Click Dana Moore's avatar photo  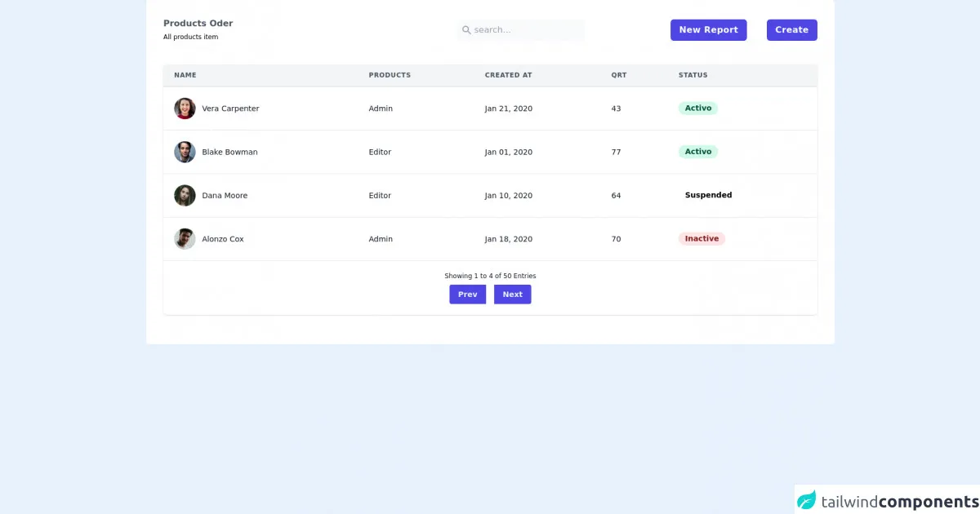click(185, 196)
